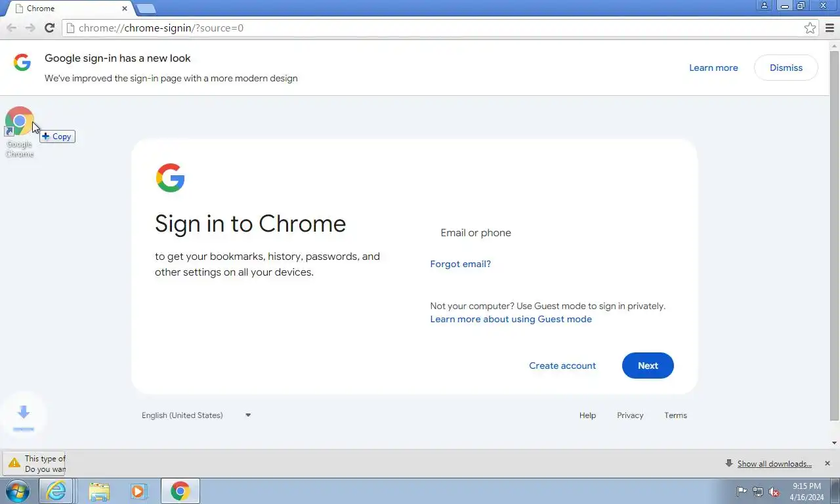Open the English (United States) language dropdown

[196, 415]
